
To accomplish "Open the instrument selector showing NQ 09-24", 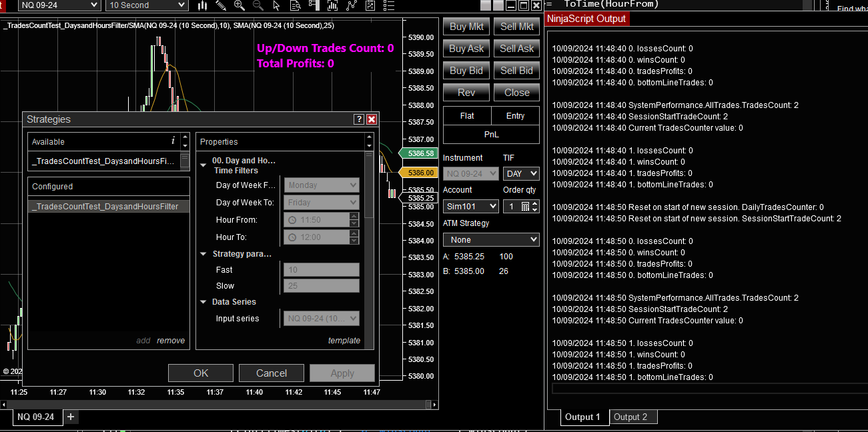I will [59, 5].
